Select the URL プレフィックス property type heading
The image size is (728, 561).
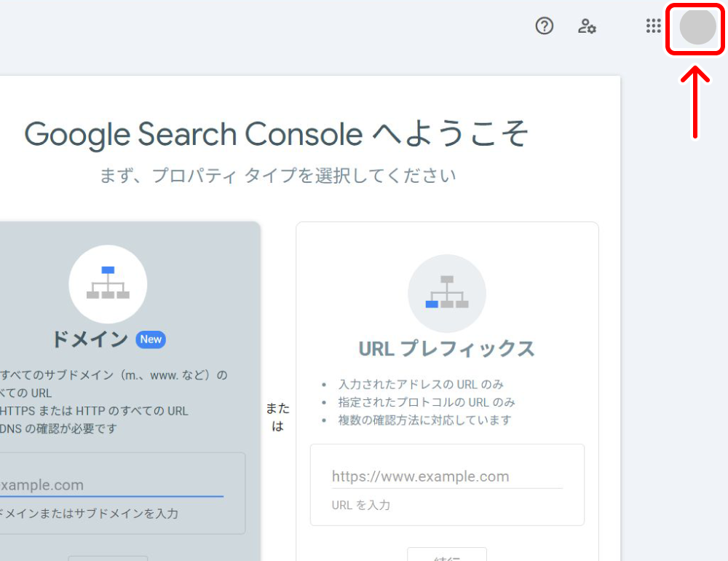(446, 348)
